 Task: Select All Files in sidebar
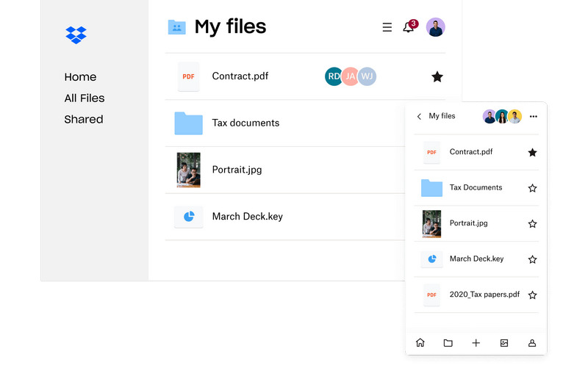click(x=85, y=98)
